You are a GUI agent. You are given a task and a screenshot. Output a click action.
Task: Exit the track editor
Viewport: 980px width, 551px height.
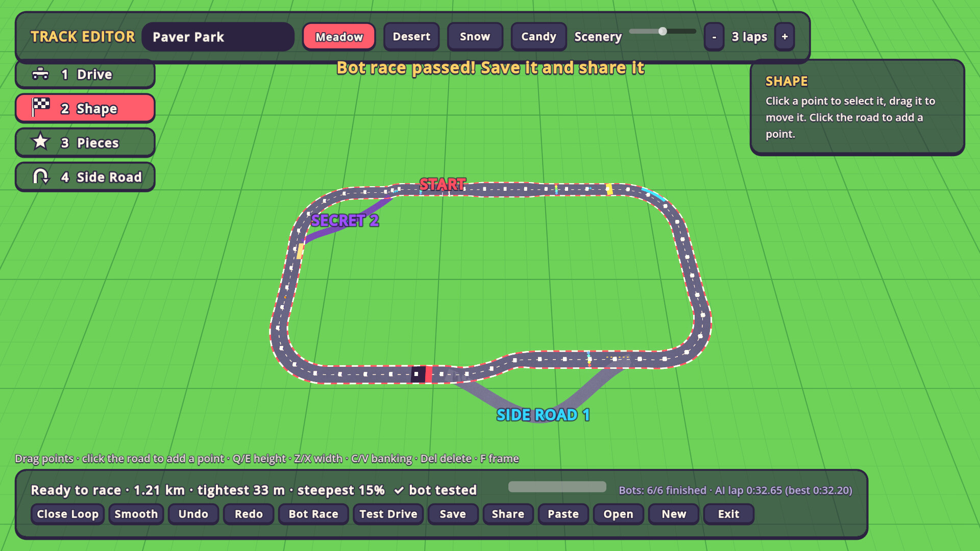pyautogui.click(x=728, y=514)
